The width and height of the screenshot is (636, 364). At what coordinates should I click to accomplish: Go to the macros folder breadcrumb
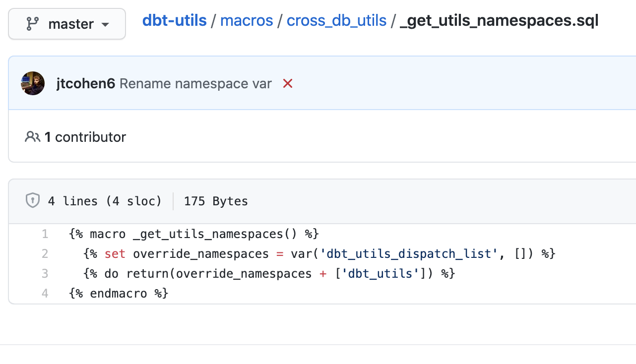click(x=247, y=20)
